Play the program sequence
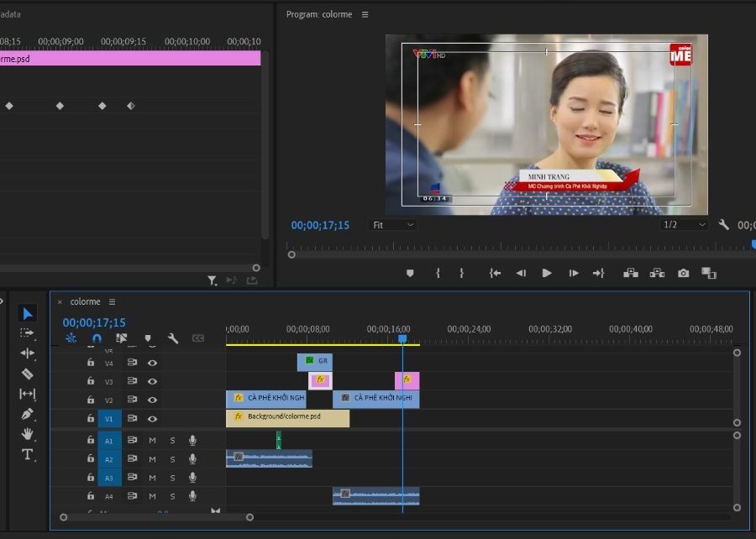This screenshot has height=539, width=756. click(547, 273)
